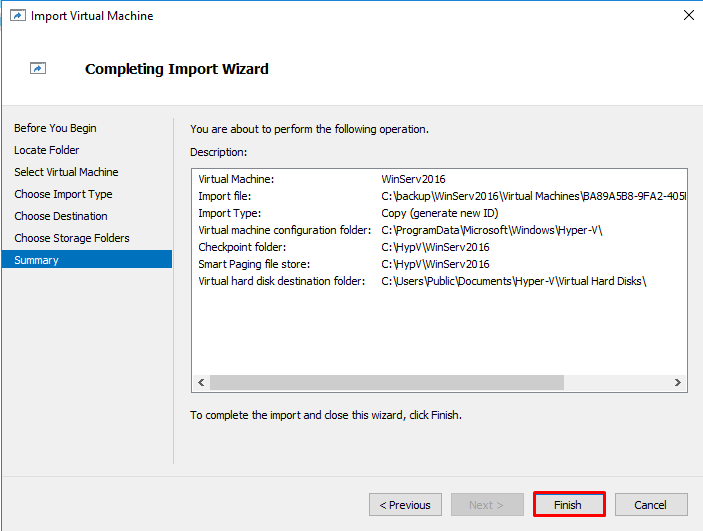Click the right scroll arrow in description box
The height and width of the screenshot is (531, 703).
tap(677, 383)
